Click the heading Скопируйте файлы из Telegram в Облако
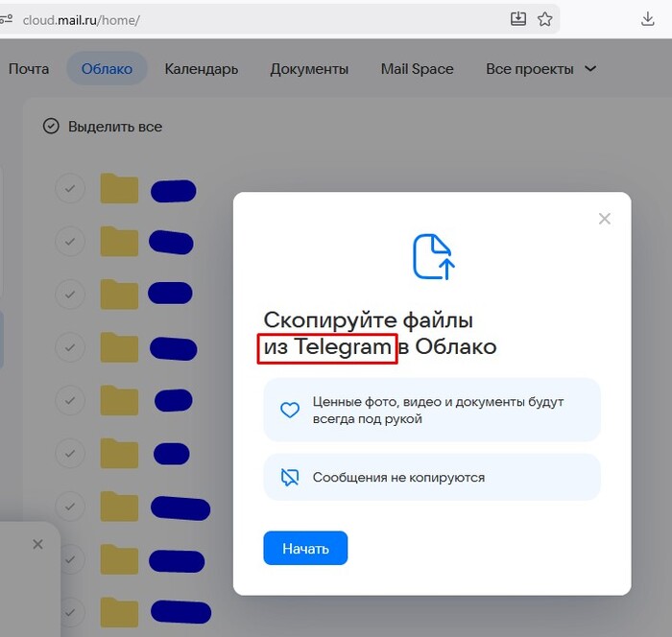 pos(380,333)
